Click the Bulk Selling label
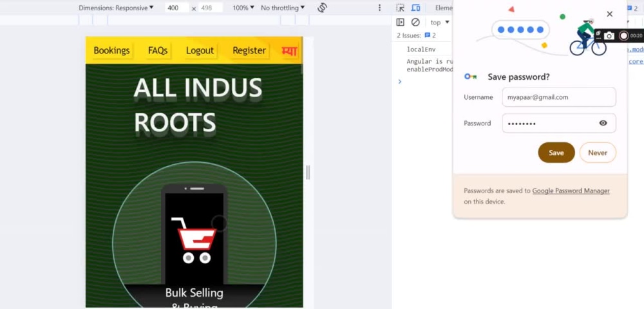This screenshot has height=309, width=644. click(x=194, y=293)
